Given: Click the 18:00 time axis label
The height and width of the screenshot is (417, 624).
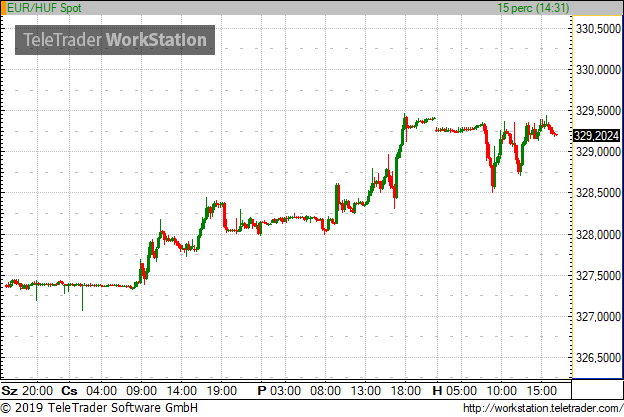Looking at the screenshot, I should pos(406,391).
